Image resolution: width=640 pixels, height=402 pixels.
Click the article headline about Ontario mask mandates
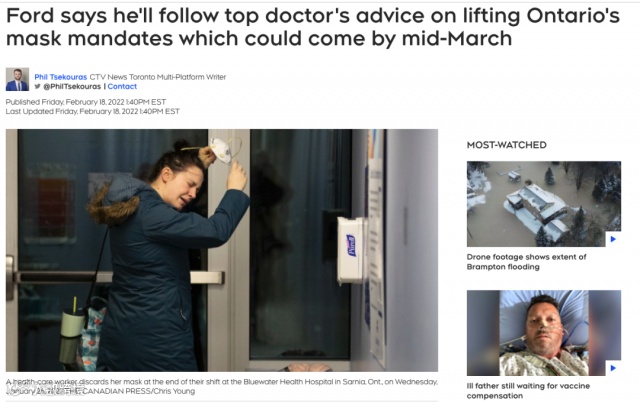[313, 27]
